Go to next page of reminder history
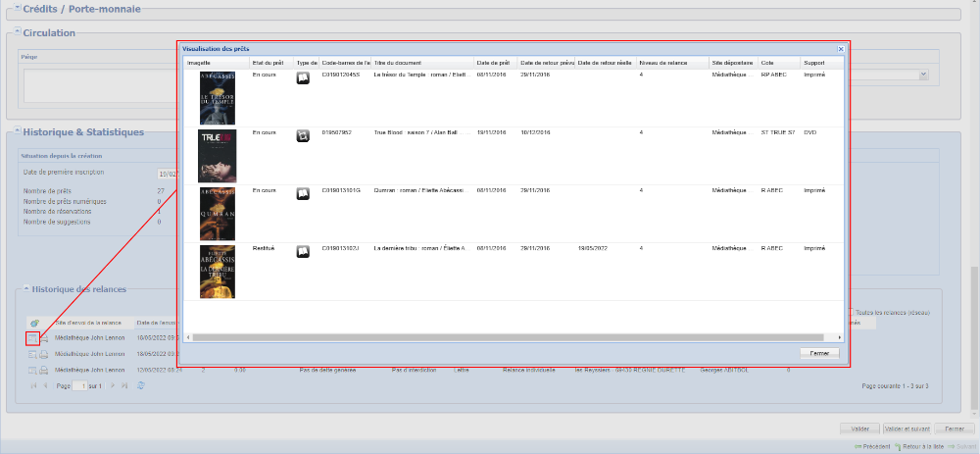The height and width of the screenshot is (454, 980). [112, 386]
